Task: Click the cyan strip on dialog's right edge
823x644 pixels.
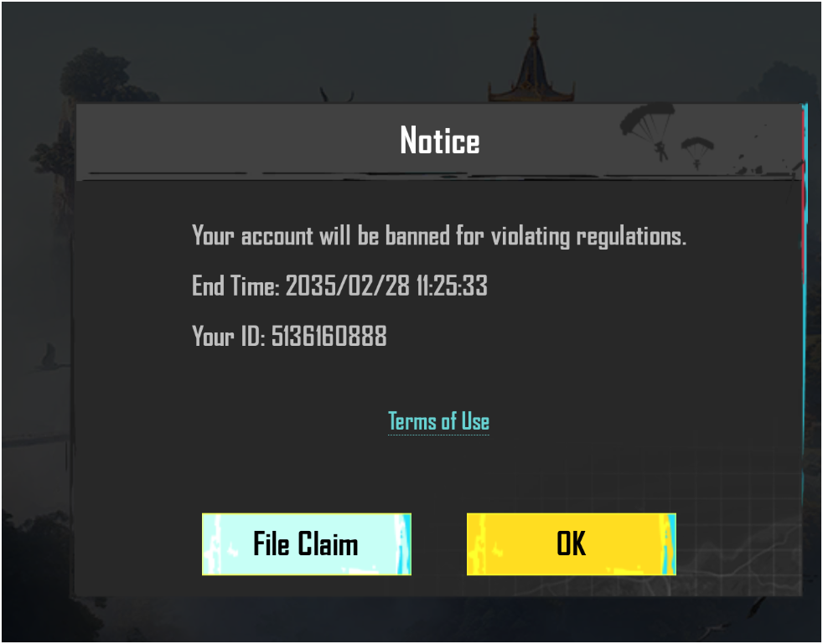Action: [805, 346]
